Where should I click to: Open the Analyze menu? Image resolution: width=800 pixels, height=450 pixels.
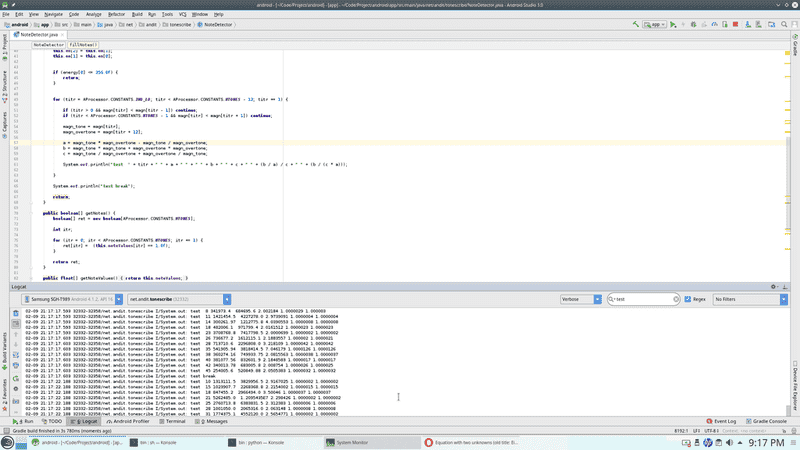point(93,15)
